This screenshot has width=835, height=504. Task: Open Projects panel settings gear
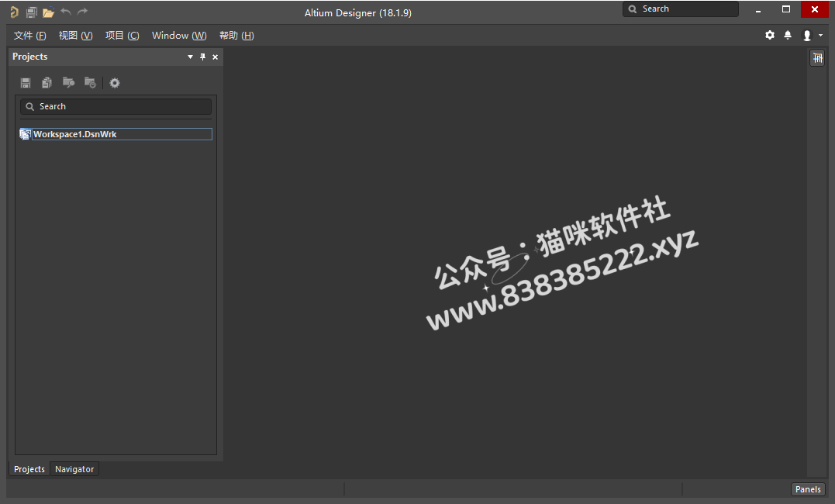[115, 83]
